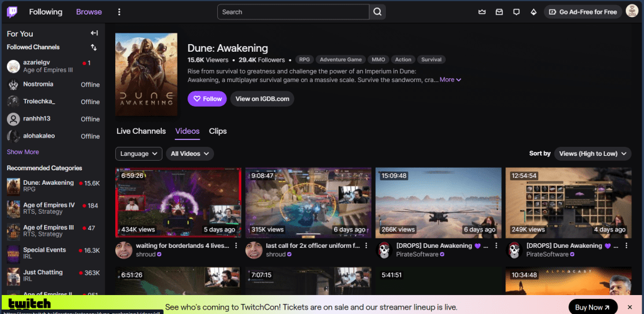The image size is (644, 314).
Task: Collapse the For You sidebar
Action: coord(94,33)
